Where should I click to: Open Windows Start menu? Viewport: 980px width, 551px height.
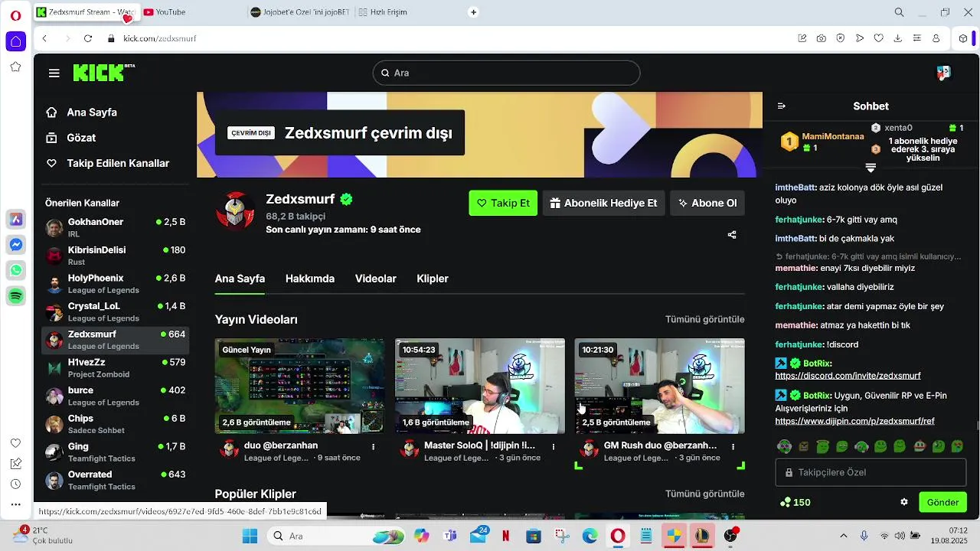pyautogui.click(x=250, y=536)
